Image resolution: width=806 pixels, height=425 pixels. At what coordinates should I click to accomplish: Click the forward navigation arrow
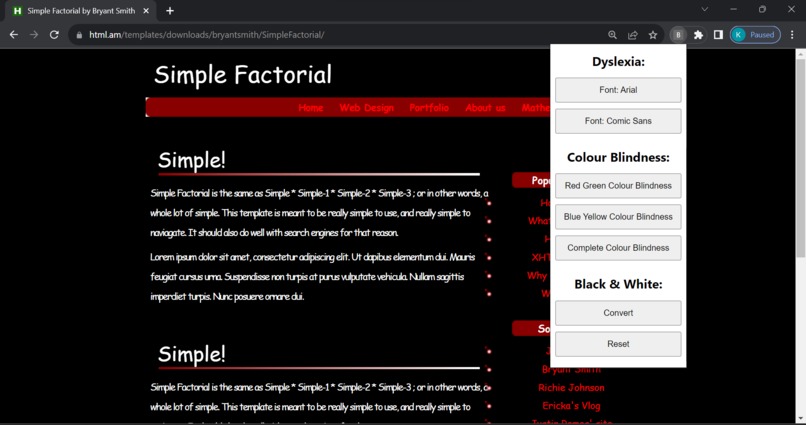[x=34, y=35]
